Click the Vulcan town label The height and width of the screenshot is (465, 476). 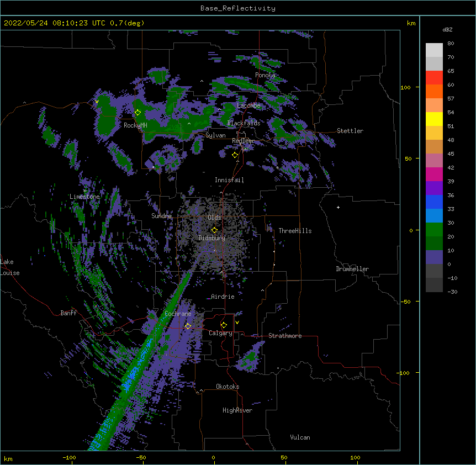[x=300, y=437]
